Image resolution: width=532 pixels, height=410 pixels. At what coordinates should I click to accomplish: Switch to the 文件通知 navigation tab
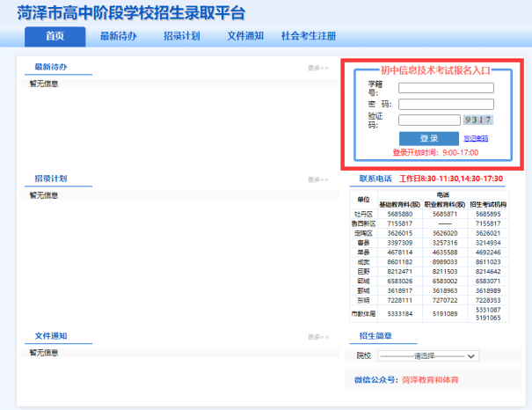245,36
